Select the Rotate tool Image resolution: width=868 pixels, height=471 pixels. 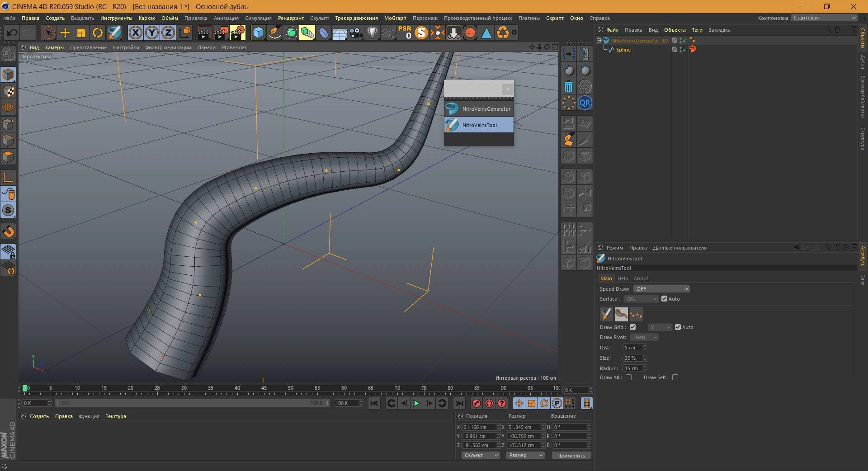point(98,33)
